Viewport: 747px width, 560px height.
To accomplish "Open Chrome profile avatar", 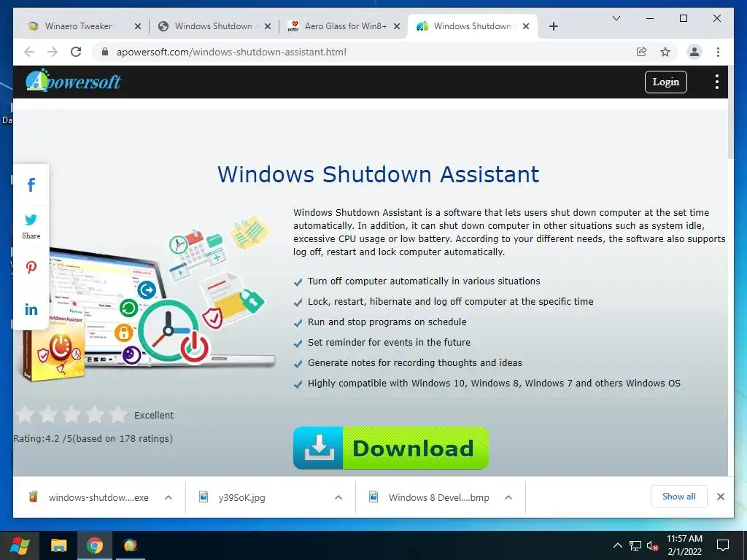I will point(694,52).
